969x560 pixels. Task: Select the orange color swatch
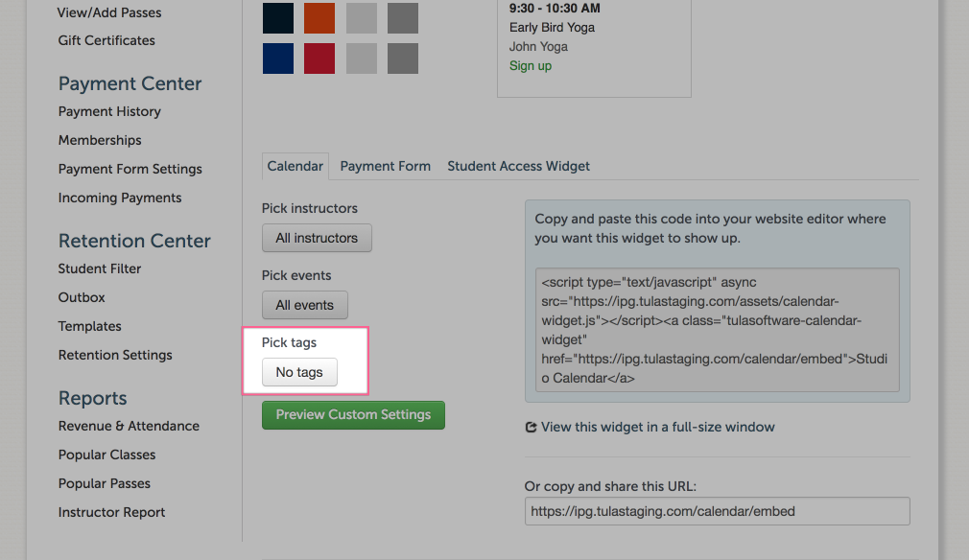click(x=319, y=18)
